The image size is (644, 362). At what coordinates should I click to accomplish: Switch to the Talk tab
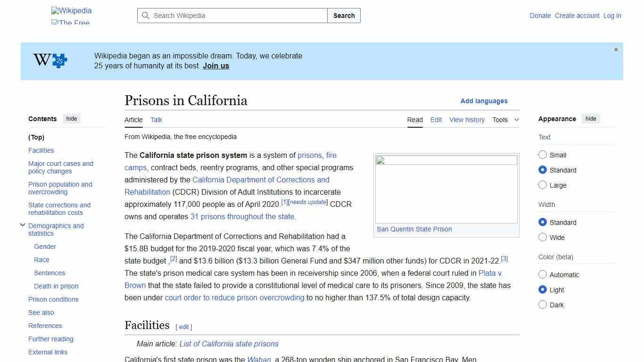pos(156,120)
